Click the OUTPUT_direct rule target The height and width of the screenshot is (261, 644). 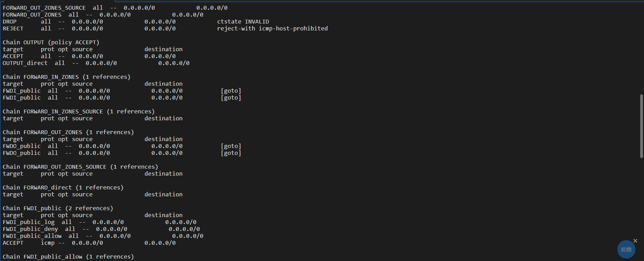click(25, 63)
